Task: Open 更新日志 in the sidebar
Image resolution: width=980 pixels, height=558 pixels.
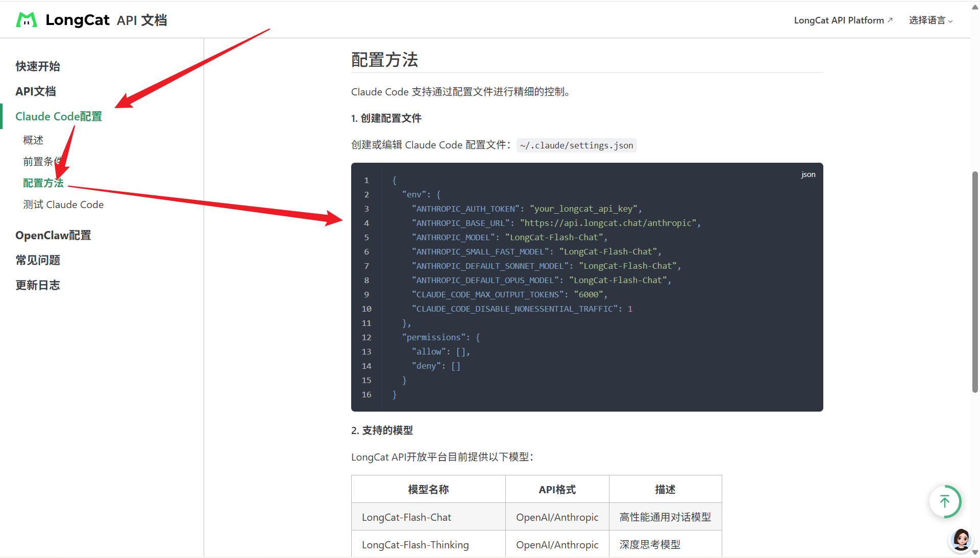Action: coord(38,285)
